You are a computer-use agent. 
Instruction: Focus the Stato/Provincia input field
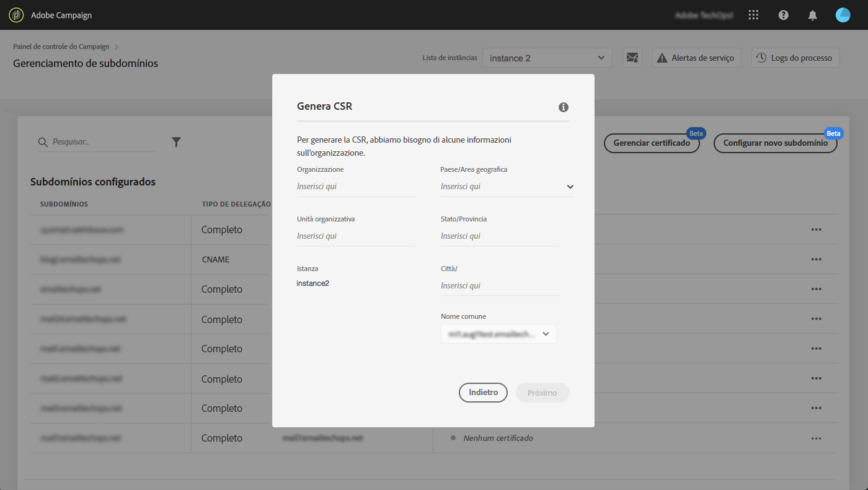point(500,236)
